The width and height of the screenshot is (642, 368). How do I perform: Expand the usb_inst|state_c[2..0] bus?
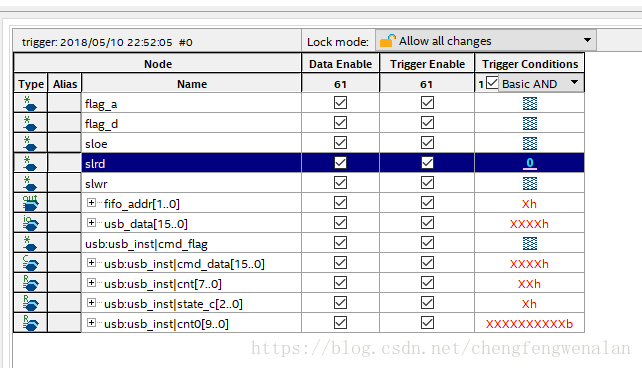pos(91,303)
